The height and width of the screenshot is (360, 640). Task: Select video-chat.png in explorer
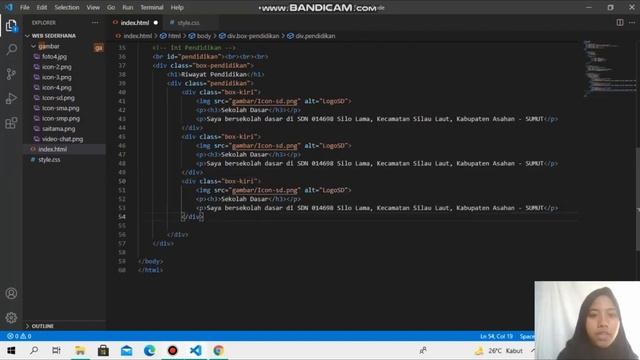tap(62, 139)
